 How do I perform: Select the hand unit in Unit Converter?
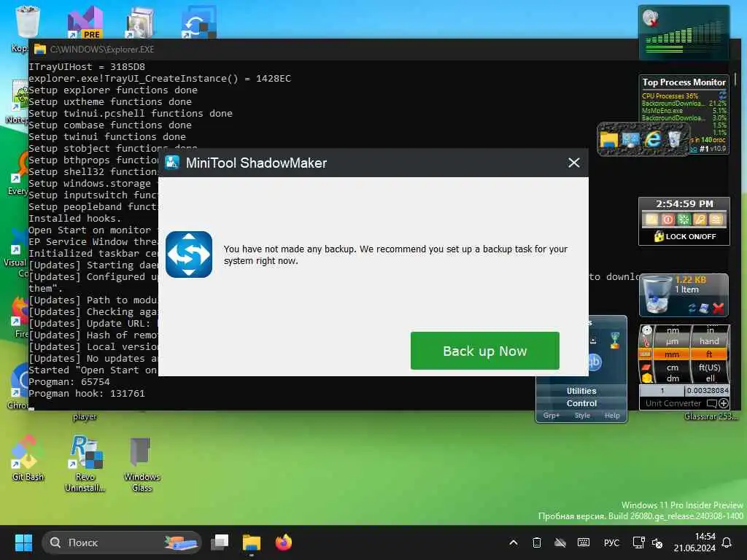[709, 341]
